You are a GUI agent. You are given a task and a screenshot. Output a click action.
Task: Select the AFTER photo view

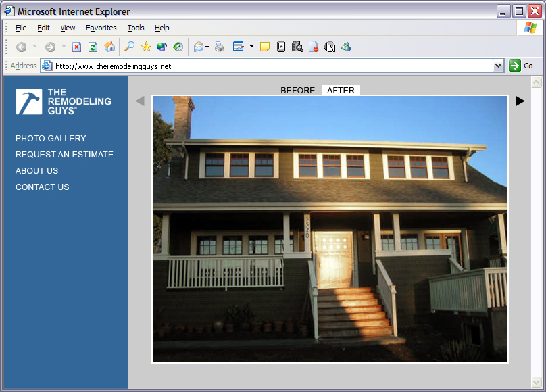pyautogui.click(x=341, y=90)
